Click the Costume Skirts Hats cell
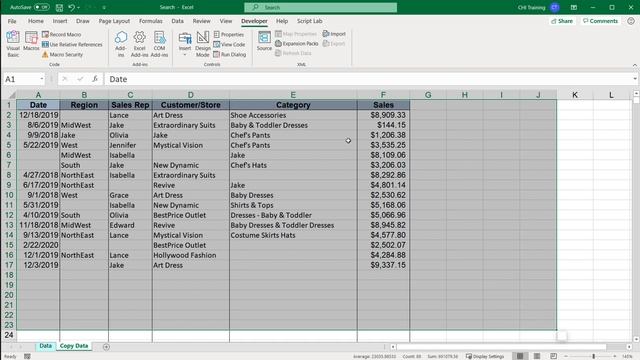The width and height of the screenshot is (640, 360). [293, 235]
